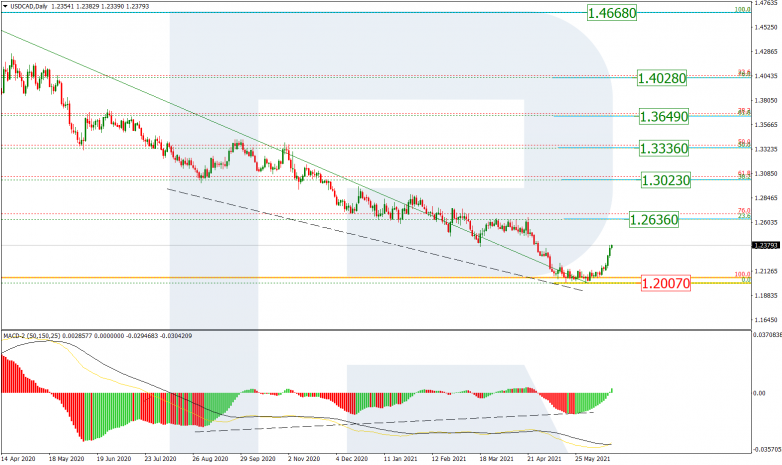Click the 26 Aug 2020 date label
This screenshot has height=465, width=782.
(210, 459)
